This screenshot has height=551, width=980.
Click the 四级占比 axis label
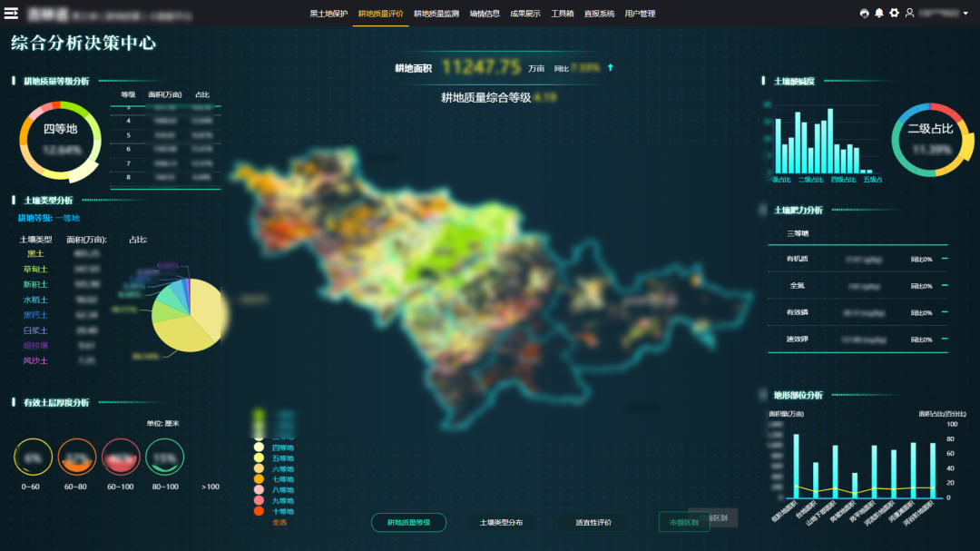pos(843,180)
